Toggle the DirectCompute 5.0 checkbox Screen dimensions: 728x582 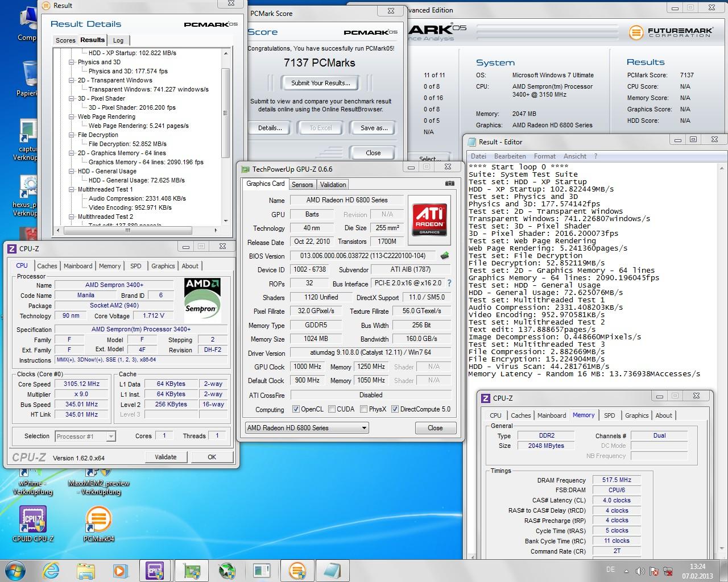(395, 409)
